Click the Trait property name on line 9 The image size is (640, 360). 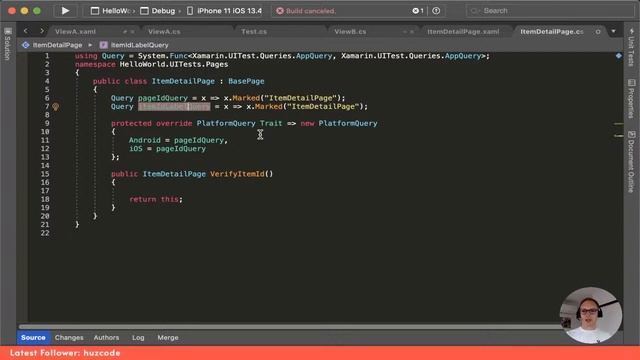pos(271,123)
